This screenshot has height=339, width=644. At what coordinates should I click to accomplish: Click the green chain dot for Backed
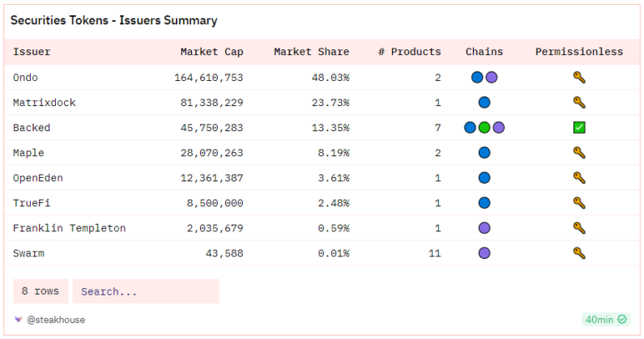pos(484,128)
